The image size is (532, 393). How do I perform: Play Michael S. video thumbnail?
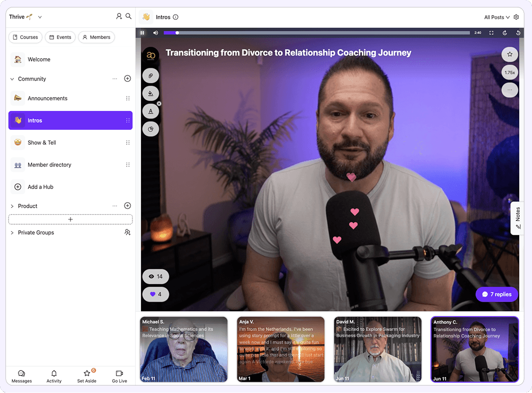(184, 350)
